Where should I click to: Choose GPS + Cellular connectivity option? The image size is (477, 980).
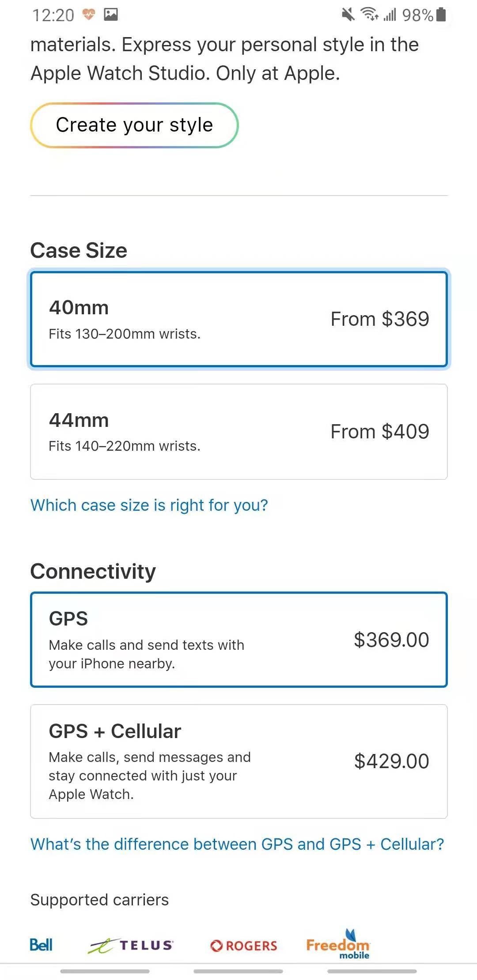tap(238, 761)
